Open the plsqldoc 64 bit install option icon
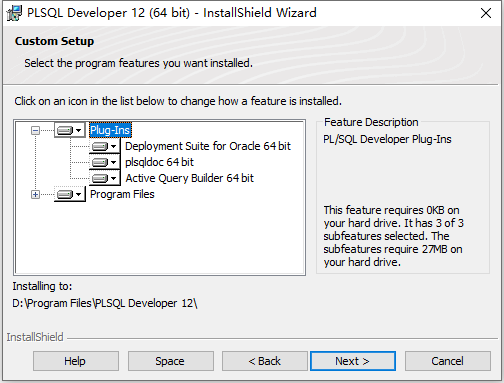 [x=104, y=162]
